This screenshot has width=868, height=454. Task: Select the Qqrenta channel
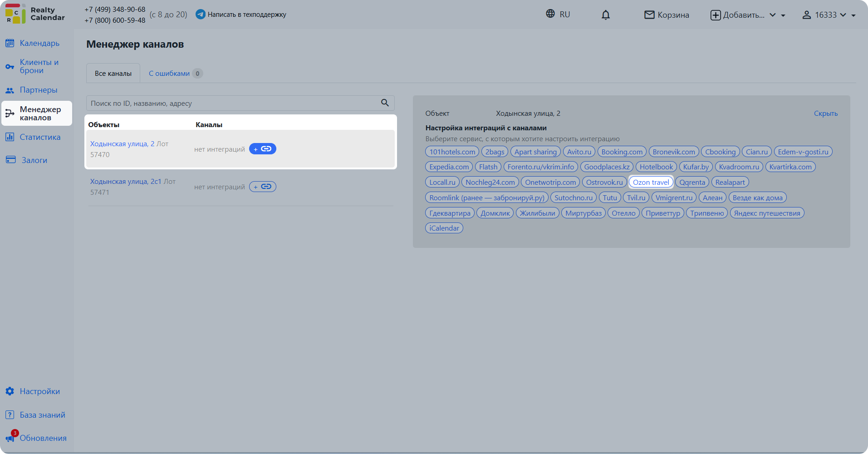(692, 182)
